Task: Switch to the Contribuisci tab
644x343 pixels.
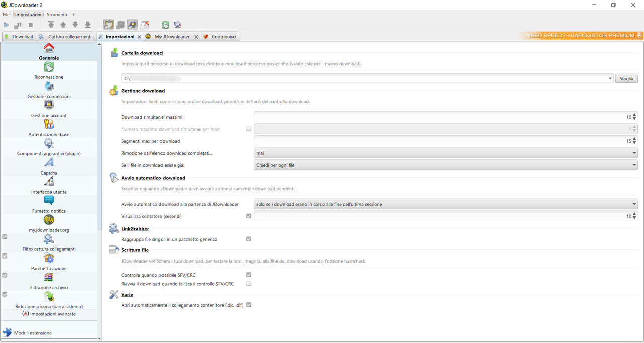Action: 220,37
